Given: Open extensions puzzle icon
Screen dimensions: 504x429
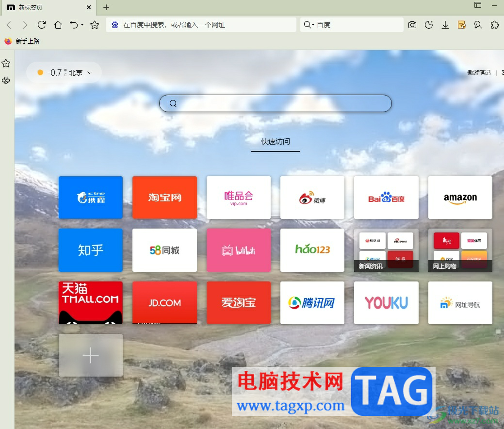Looking at the screenshot, I should click(495, 25).
